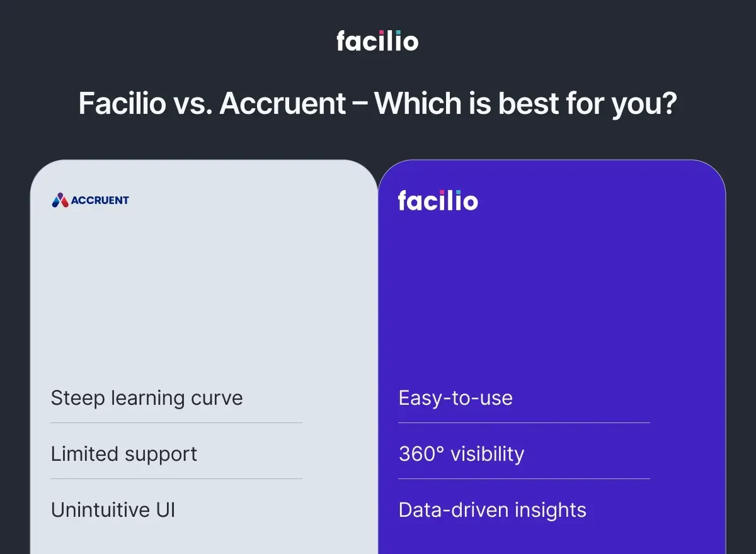The width and height of the screenshot is (756, 554).
Task: Click the Facilio logo in the purple card
Action: coord(438,201)
